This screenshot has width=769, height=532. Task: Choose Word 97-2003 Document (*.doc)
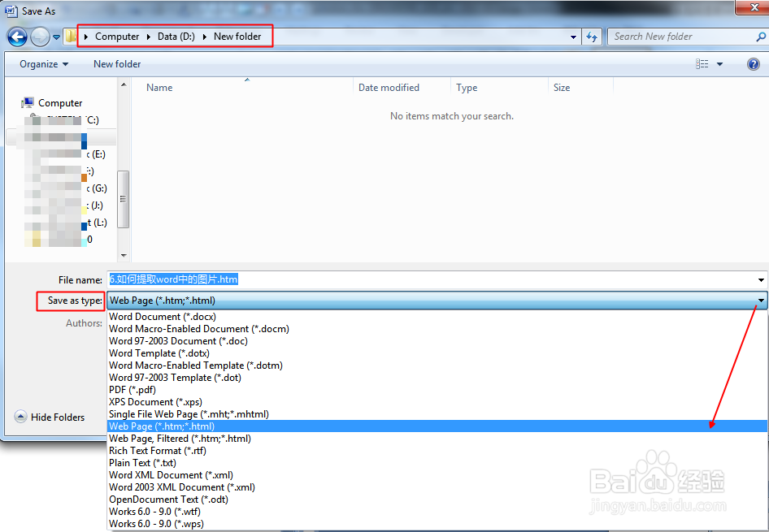coord(437,341)
